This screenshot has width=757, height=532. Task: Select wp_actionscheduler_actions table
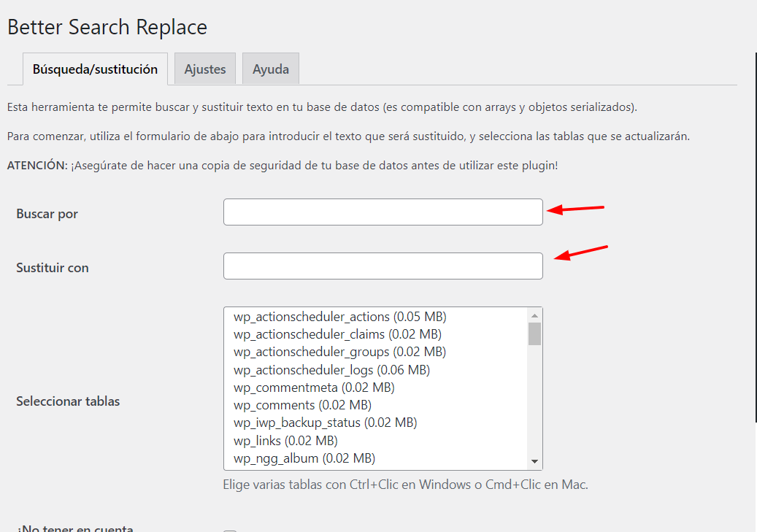point(377,317)
